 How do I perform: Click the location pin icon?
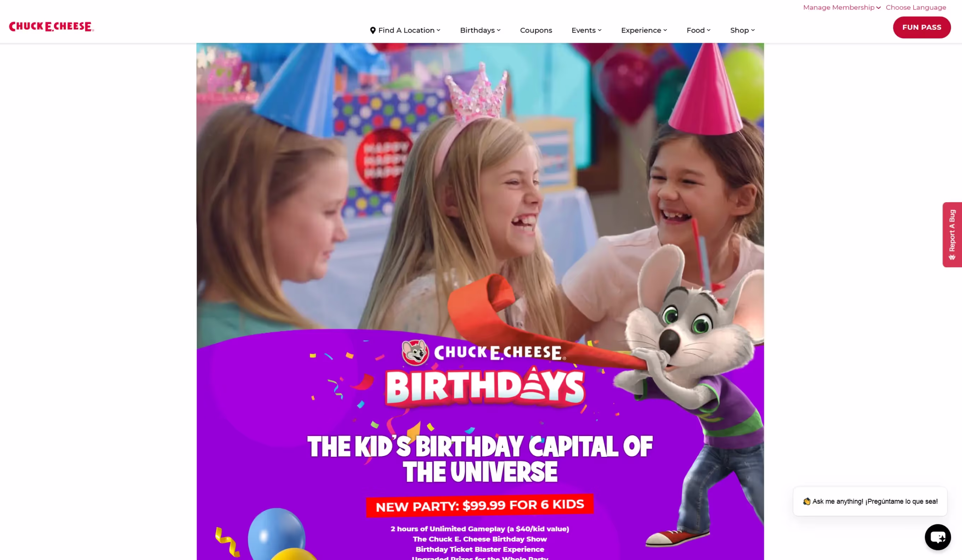[372, 30]
